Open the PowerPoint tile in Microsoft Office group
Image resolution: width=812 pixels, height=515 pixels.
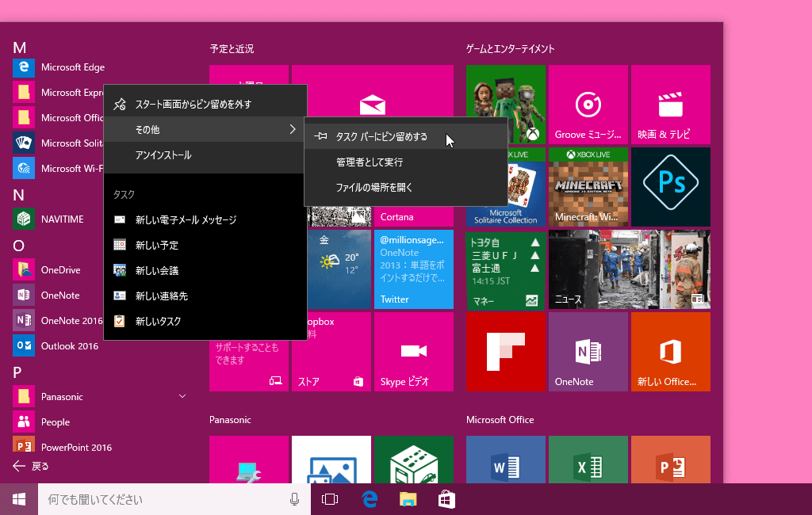(x=671, y=460)
